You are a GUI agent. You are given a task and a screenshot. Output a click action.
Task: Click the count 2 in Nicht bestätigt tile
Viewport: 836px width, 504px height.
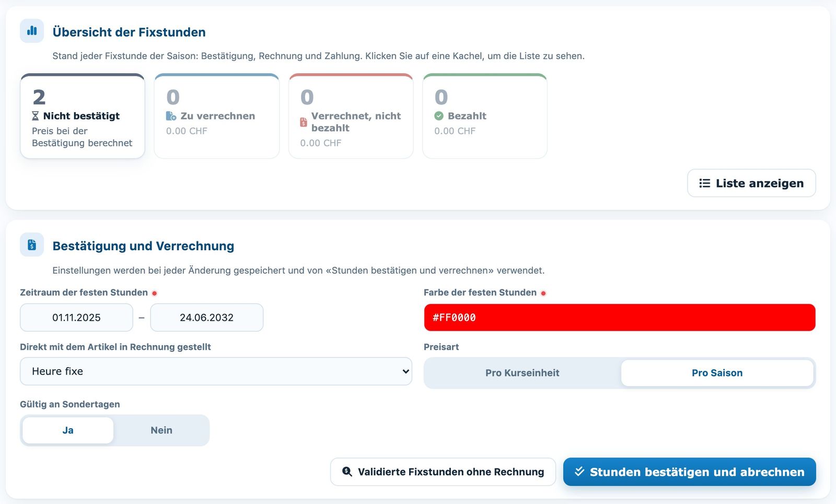39,97
